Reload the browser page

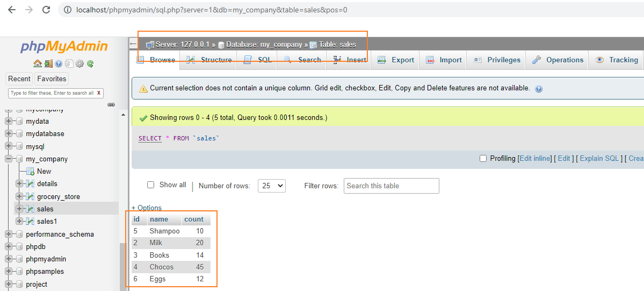click(x=46, y=10)
